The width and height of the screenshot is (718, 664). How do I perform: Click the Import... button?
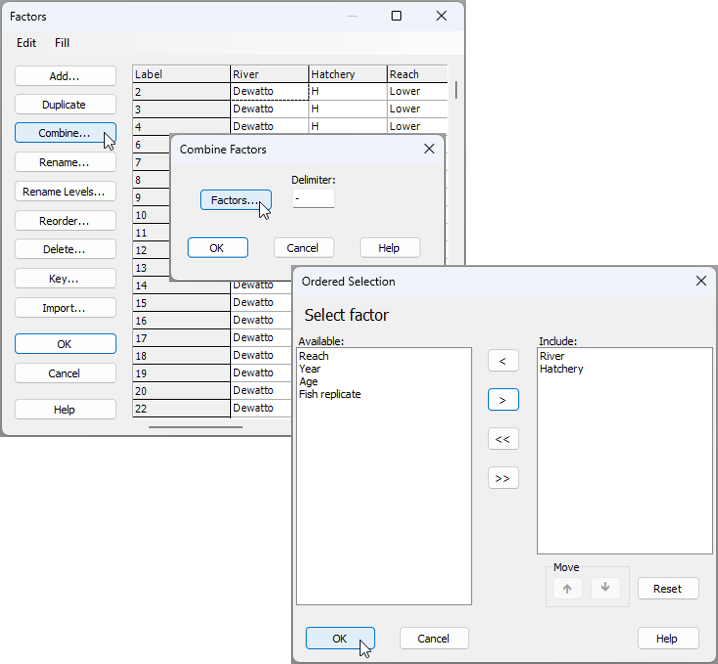(x=65, y=308)
